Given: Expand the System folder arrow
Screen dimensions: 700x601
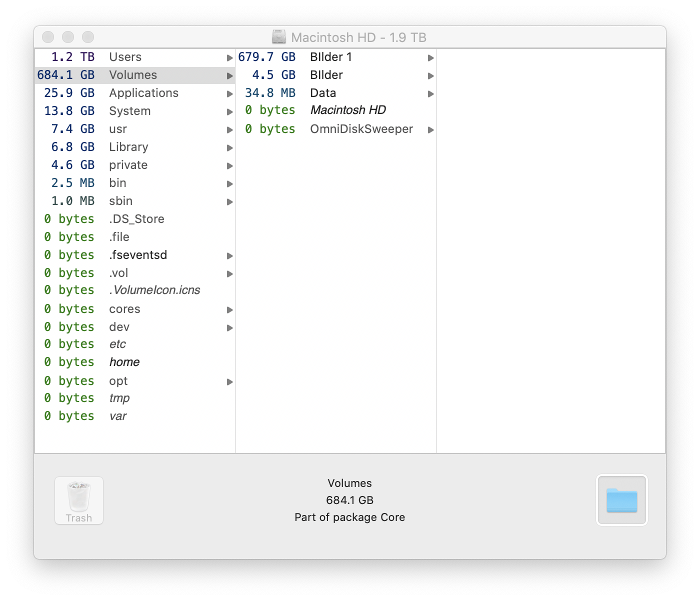Looking at the screenshot, I should tap(230, 112).
